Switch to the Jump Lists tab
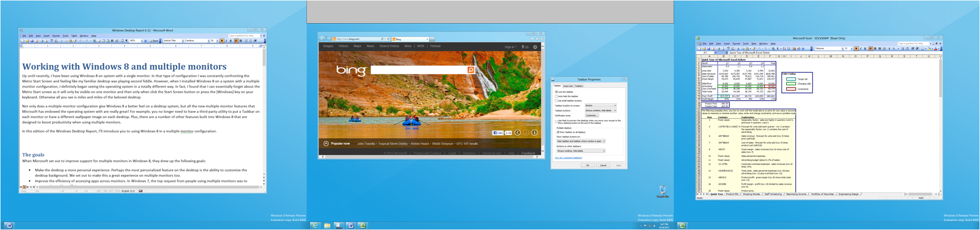This screenshot has height=230, width=980. [568, 86]
